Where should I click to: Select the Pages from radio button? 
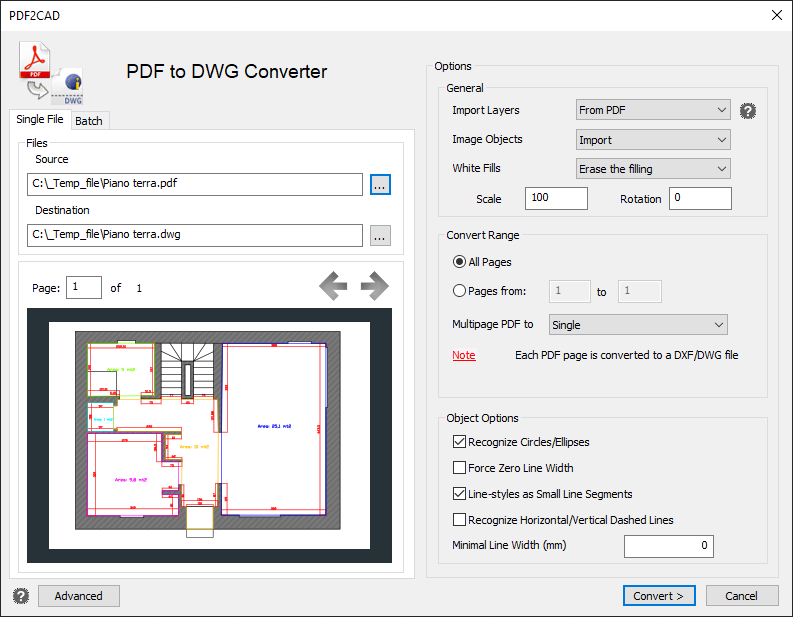[460, 292]
